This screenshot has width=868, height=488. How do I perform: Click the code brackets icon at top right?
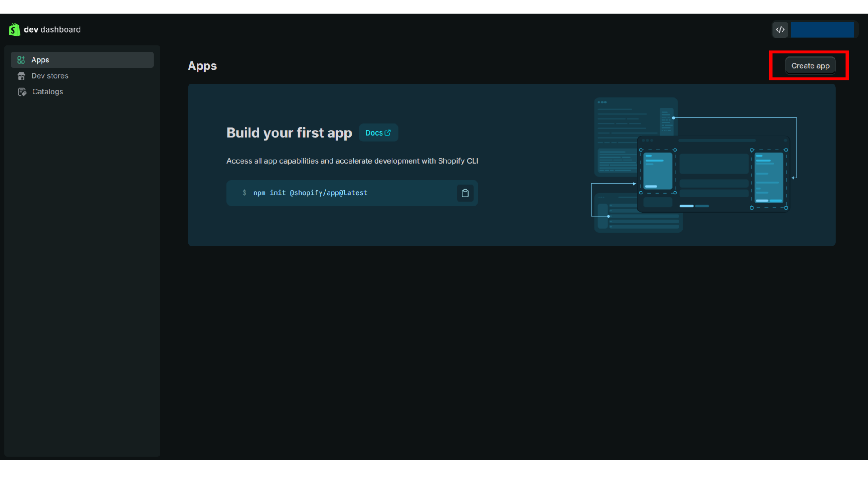point(780,30)
